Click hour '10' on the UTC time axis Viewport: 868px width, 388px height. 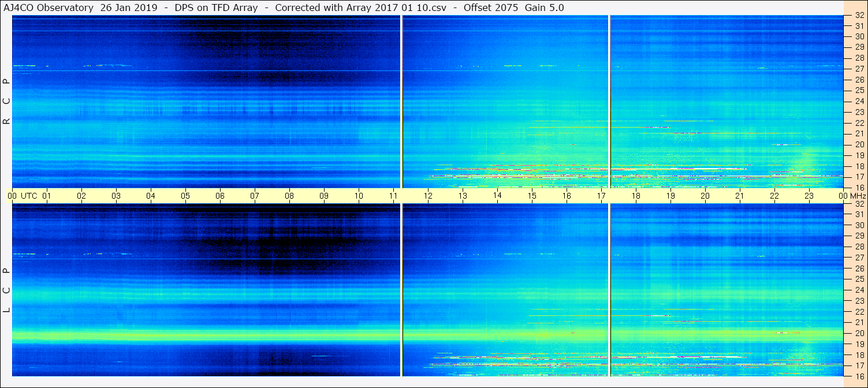359,196
